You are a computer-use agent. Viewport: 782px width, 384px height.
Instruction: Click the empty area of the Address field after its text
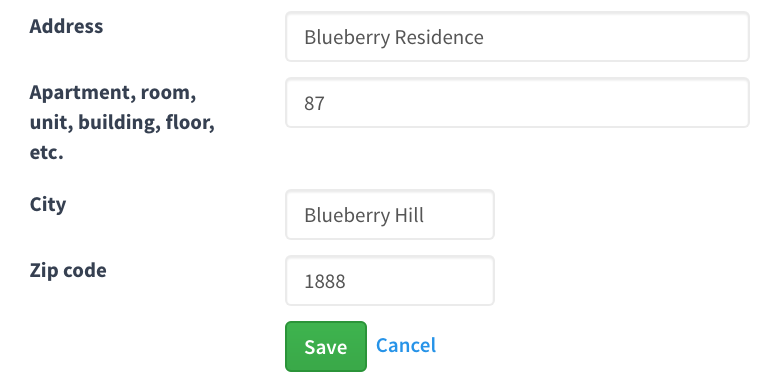616,37
